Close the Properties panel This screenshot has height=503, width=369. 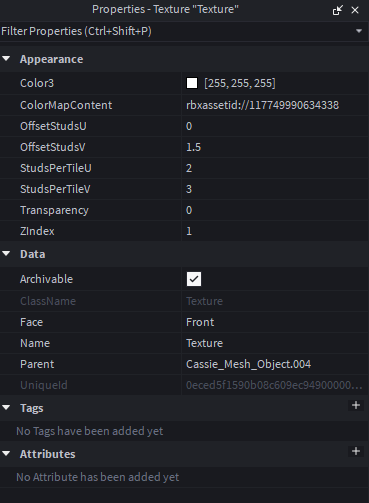(355, 10)
